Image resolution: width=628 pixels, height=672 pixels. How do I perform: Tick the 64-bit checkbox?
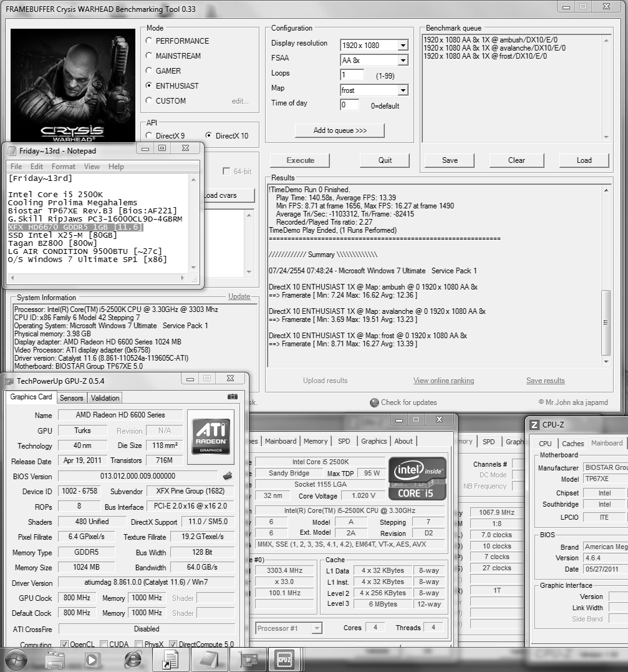(x=226, y=171)
